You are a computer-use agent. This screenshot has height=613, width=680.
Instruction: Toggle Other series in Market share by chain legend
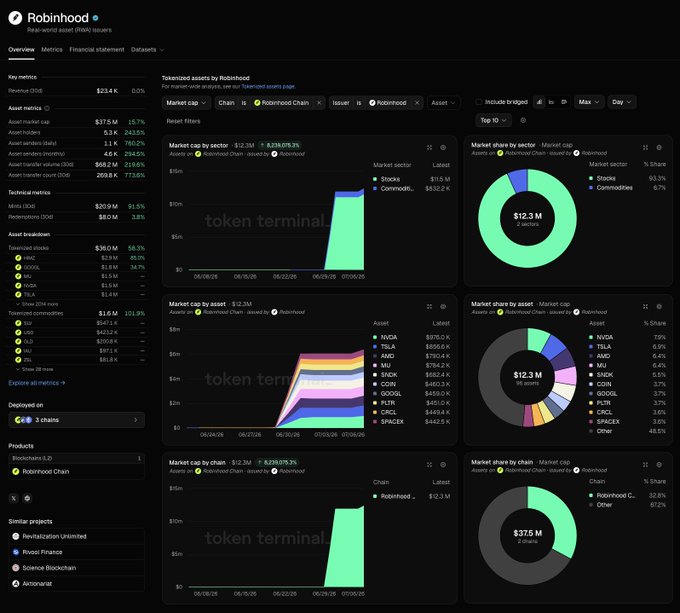(x=601, y=505)
